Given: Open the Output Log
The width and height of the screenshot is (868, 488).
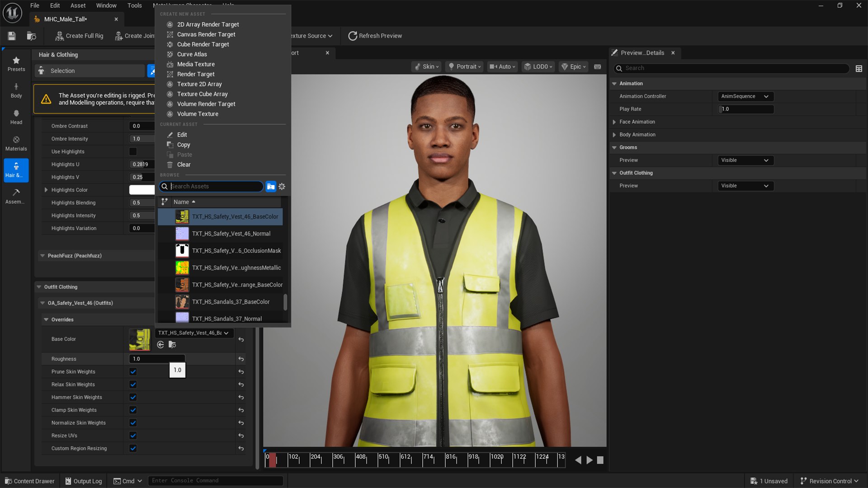Looking at the screenshot, I should click(x=83, y=481).
